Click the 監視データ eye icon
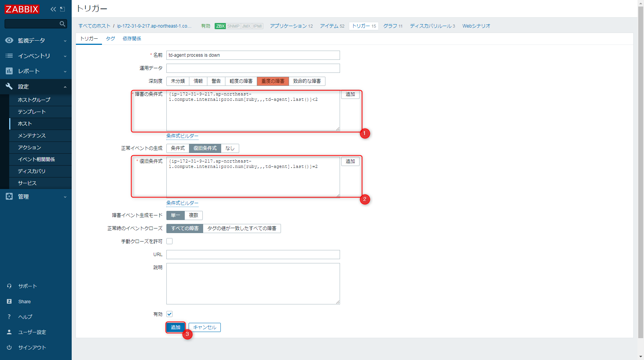Image resolution: width=644 pixels, height=360 pixels. [9, 40]
